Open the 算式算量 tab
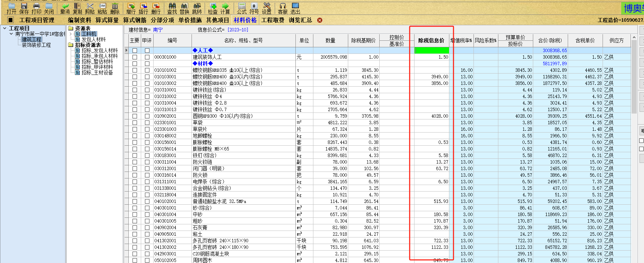Viewport: 644px width, 263px height. click(107, 20)
